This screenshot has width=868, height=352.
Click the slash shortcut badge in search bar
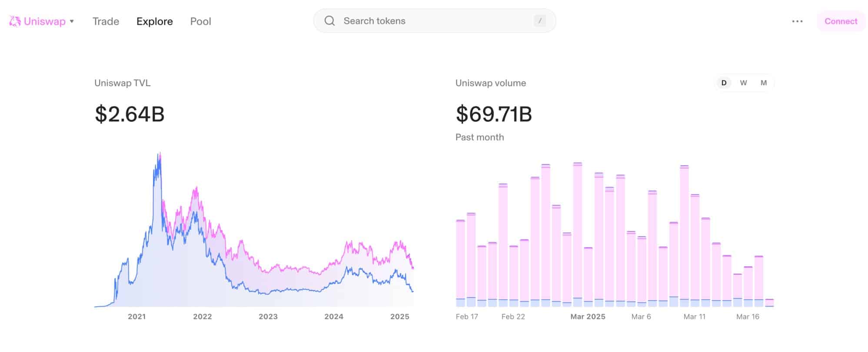(540, 21)
